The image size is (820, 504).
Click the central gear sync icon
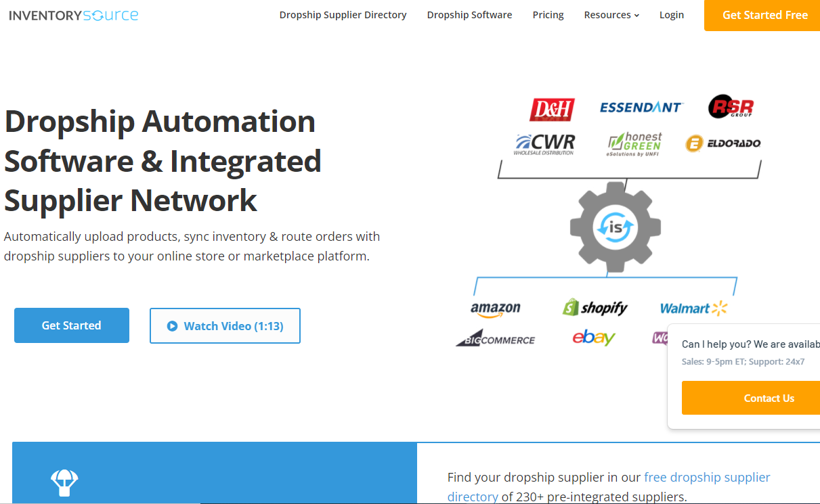(x=616, y=227)
